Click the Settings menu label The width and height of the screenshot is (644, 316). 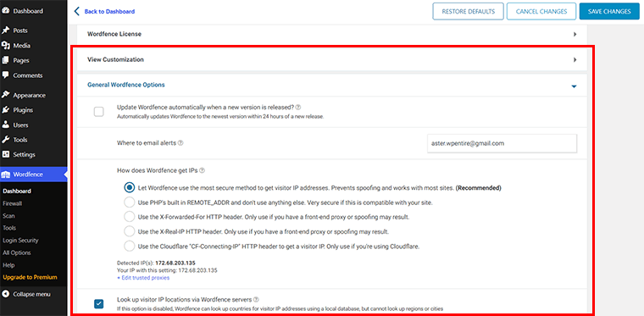tap(25, 155)
